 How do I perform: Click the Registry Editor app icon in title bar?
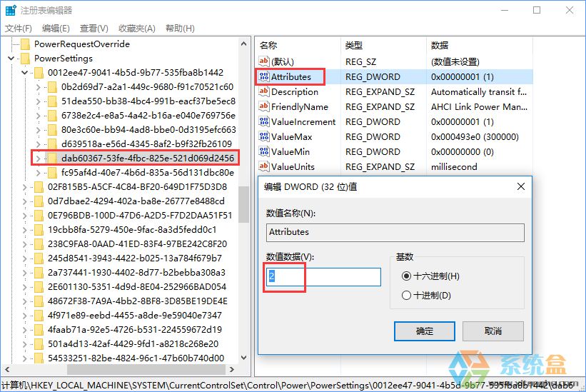(11, 10)
